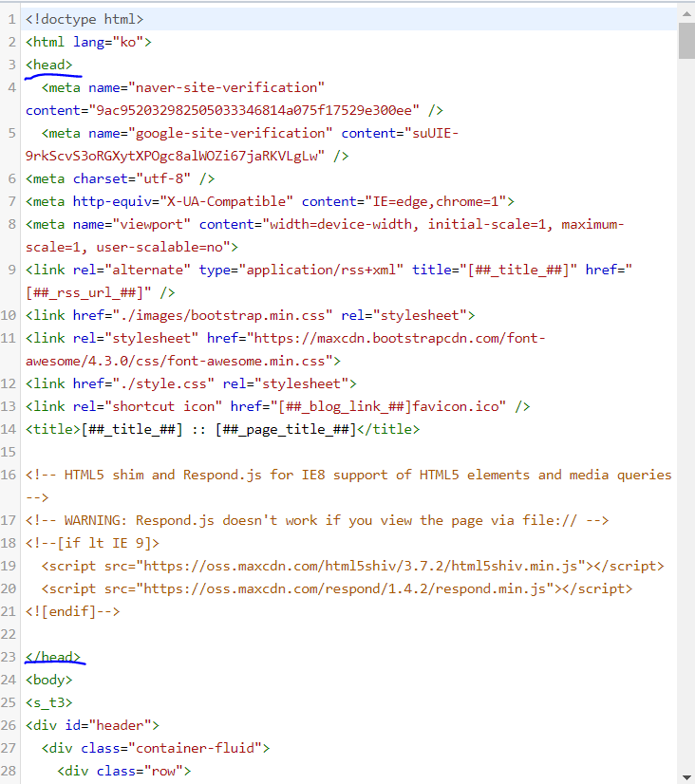Viewport: 695px width, 784px height.
Task: Click line number 22 in gutter
Action: [9, 634]
